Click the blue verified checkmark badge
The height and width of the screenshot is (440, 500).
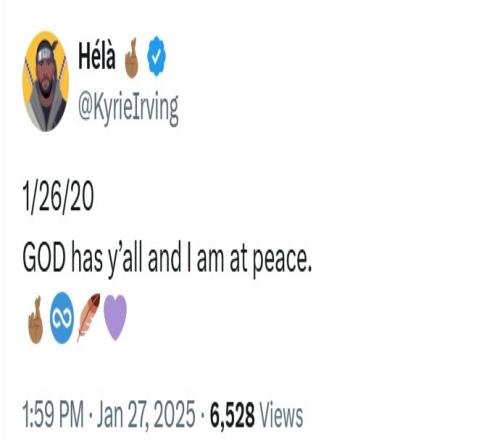[x=157, y=57]
